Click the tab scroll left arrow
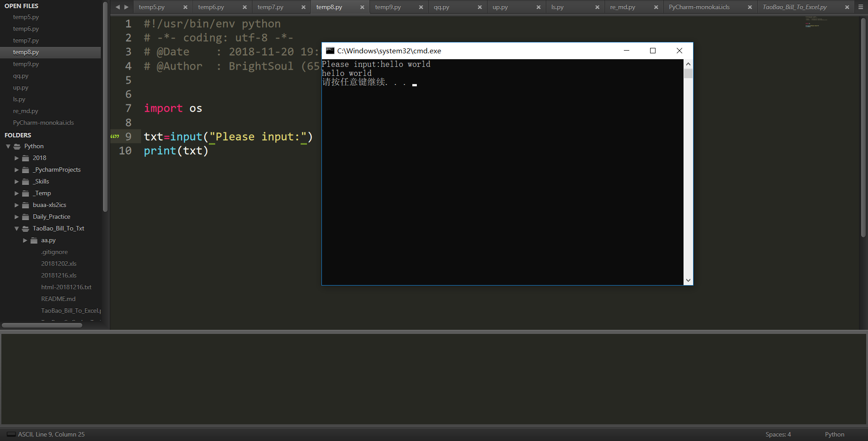The height and width of the screenshot is (441, 868). tap(118, 7)
